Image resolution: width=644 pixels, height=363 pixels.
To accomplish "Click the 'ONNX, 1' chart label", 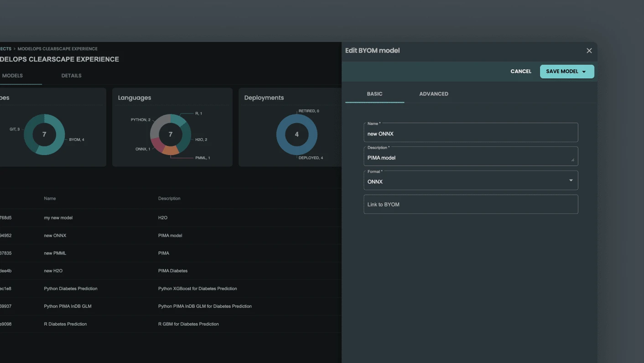I will (x=143, y=149).
